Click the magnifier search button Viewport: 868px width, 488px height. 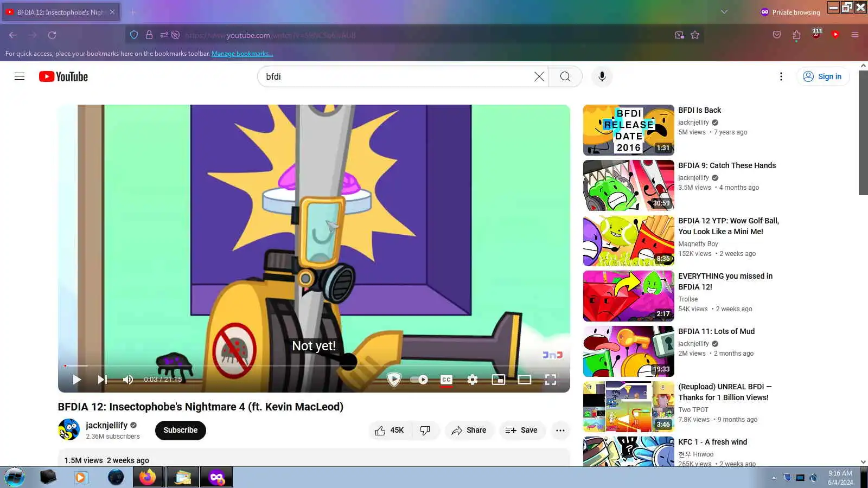[565, 76]
